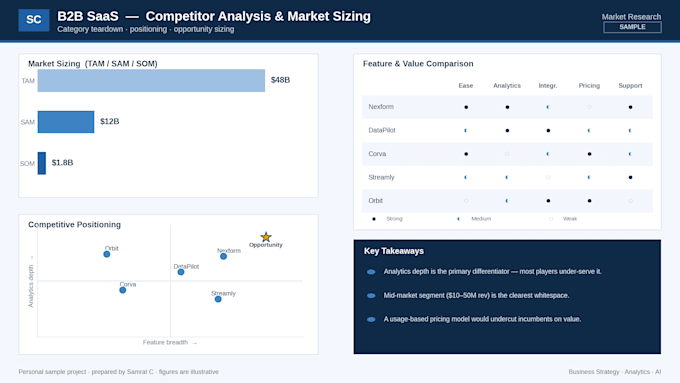Click the first Key Takeaways bullet
The image size is (680, 383).
[x=492, y=272]
